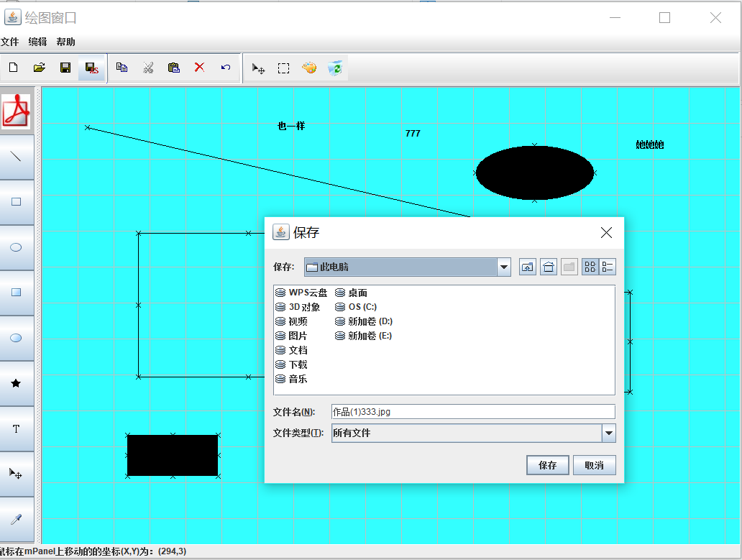
Task: Click the black filled ellipse on canvas
Action: point(535,173)
